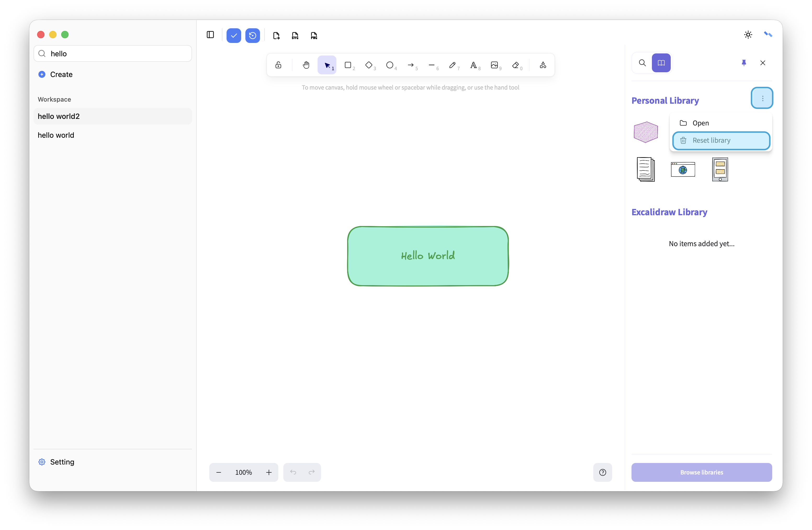Choose Open from library menu
Screen dimensions: 812x530
point(700,123)
